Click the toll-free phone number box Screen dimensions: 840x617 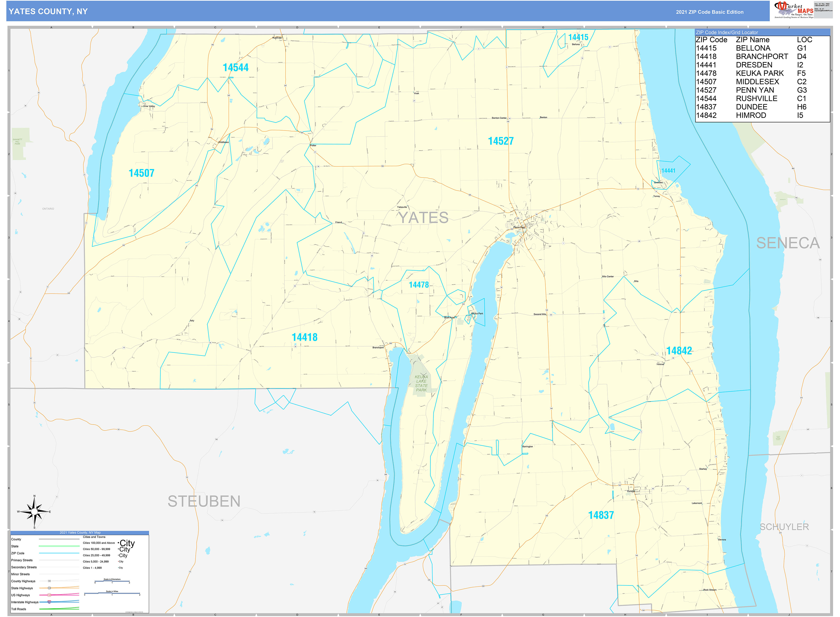(x=822, y=6)
